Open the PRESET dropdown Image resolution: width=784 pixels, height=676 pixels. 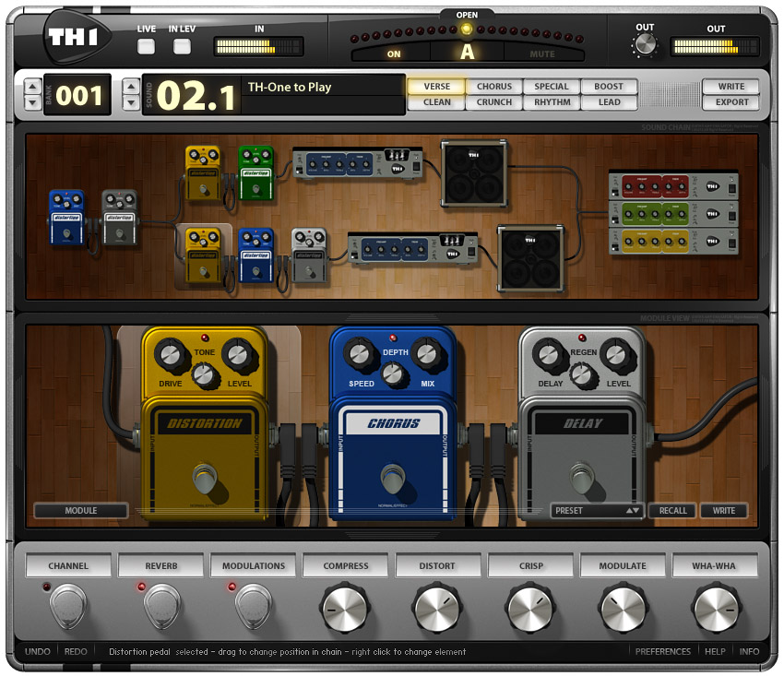coord(597,511)
